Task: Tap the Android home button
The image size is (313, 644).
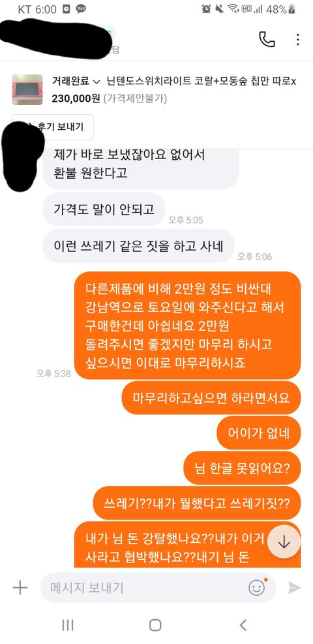Action: 155,625
